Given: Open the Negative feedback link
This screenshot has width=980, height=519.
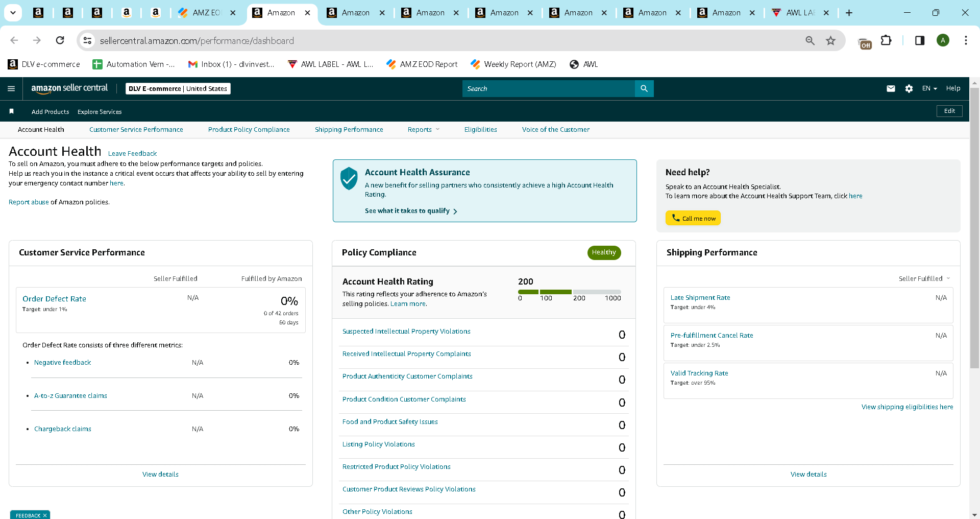Looking at the screenshot, I should [x=62, y=363].
